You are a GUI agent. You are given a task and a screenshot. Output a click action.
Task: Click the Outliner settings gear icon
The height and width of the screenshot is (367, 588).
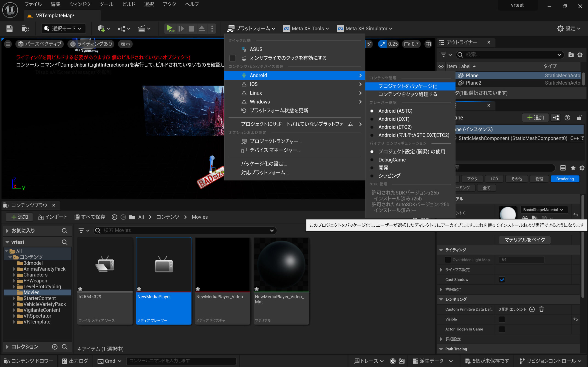click(x=580, y=55)
